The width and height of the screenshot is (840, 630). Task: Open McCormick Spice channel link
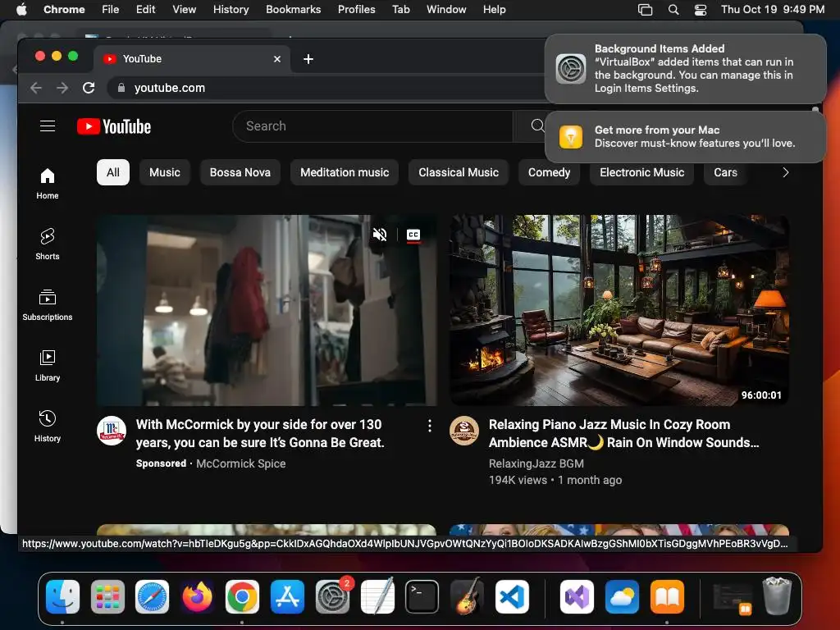coord(240,463)
